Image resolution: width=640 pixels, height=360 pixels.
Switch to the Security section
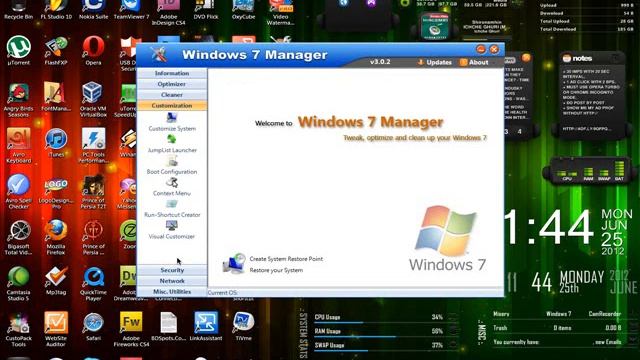172,270
